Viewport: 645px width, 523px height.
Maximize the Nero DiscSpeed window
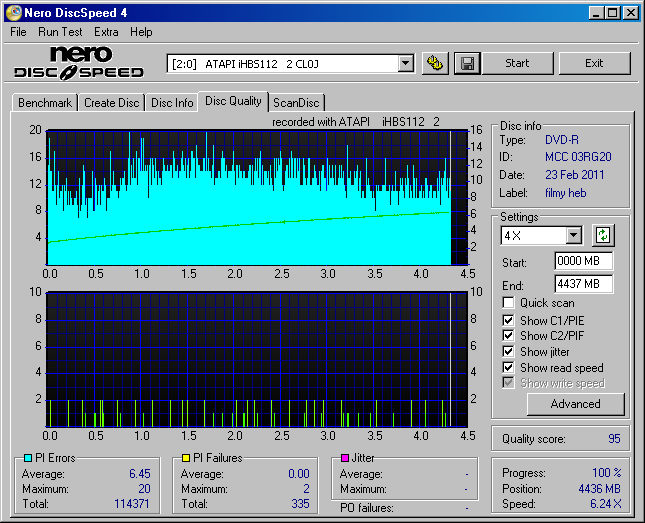[x=613, y=13]
